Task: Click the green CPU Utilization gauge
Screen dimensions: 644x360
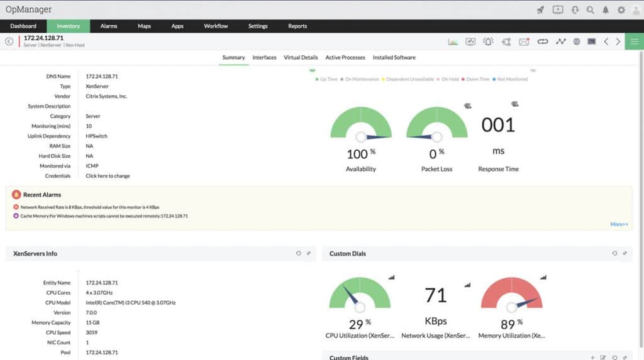Action: [360, 294]
